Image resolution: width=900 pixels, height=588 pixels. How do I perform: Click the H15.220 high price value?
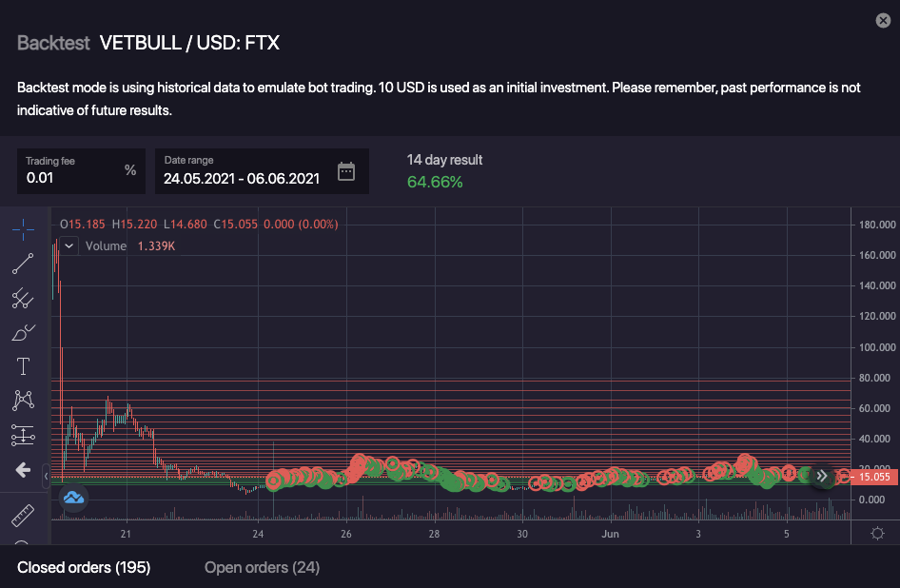(x=134, y=225)
